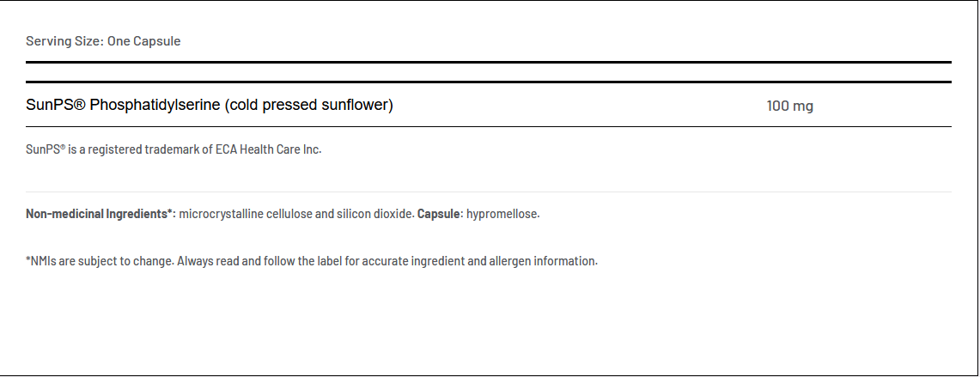This screenshot has width=980, height=377.
Task: Select the "microcrystalline cellulose" ingredient text
Action: (245, 213)
